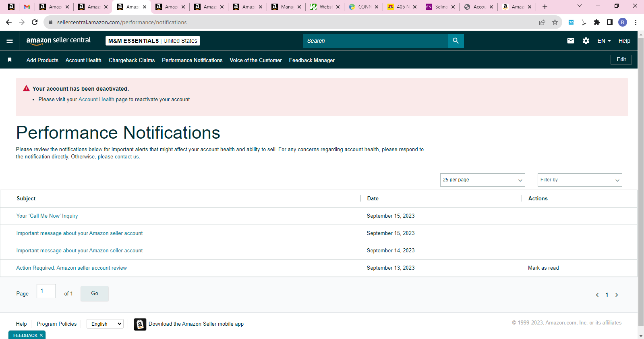
Task: Close the 405 browser tab
Action: pos(415,7)
